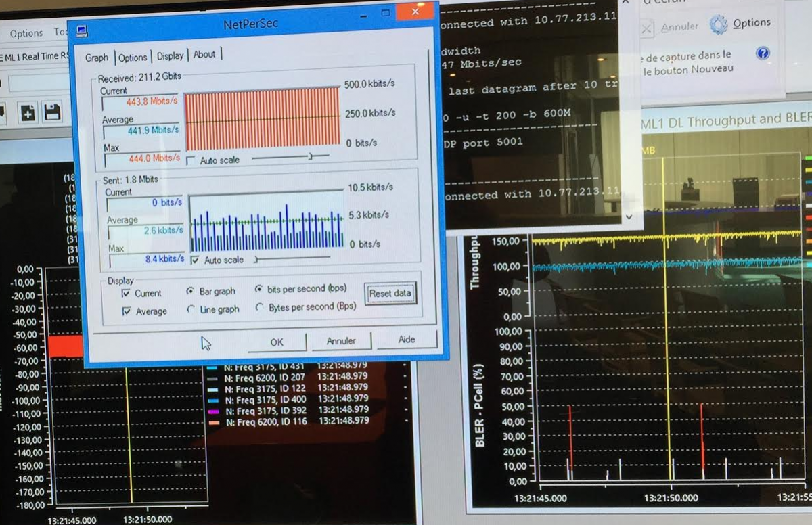Uncheck Auto scale for Sent graph
Viewport: 812px width, 525px height.
pyautogui.click(x=196, y=260)
